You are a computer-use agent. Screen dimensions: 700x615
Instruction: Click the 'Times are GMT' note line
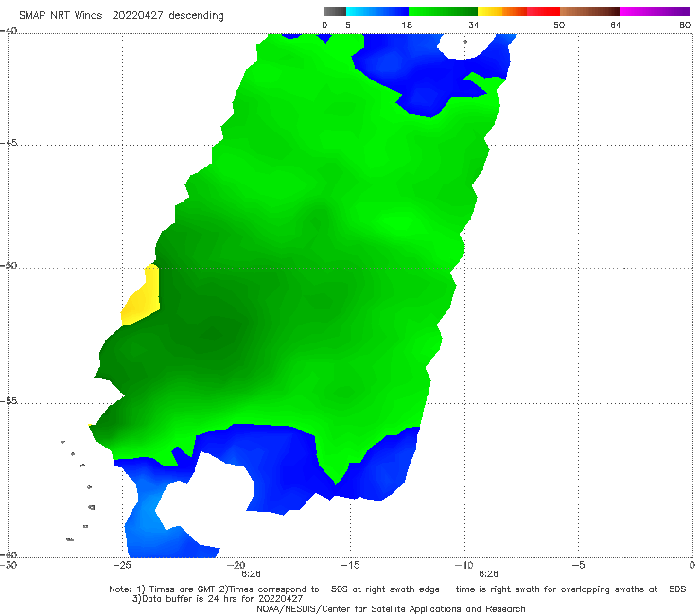point(397,589)
